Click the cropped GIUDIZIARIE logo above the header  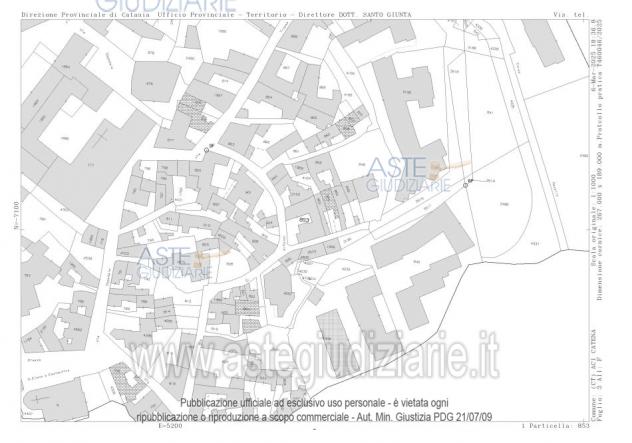pyautogui.click(x=166, y=6)
